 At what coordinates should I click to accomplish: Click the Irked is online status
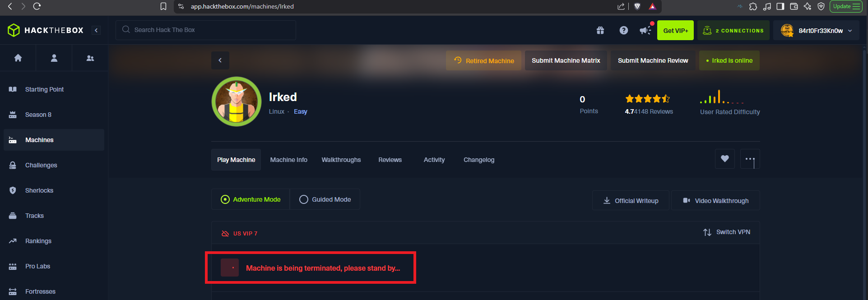coord(729,60)
